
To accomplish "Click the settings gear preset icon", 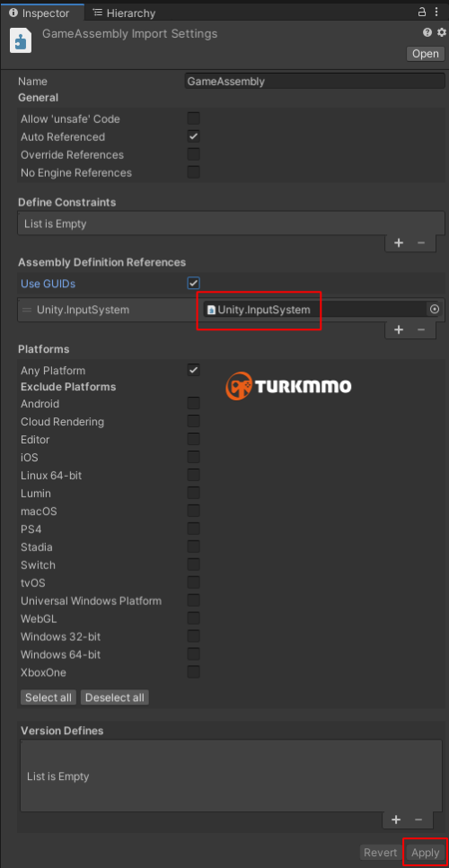I will 441,32.
